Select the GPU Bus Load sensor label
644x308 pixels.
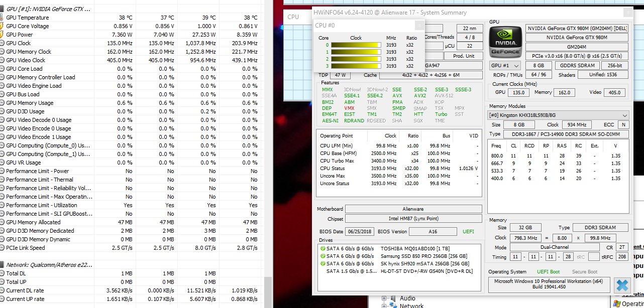pyautogui.click(x=23, y=94)
